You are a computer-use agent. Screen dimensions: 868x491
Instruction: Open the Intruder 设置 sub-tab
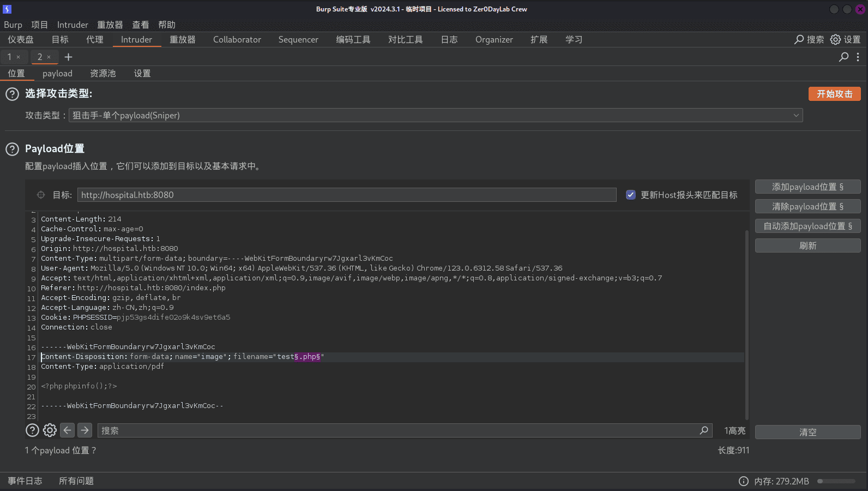[142, 73]
